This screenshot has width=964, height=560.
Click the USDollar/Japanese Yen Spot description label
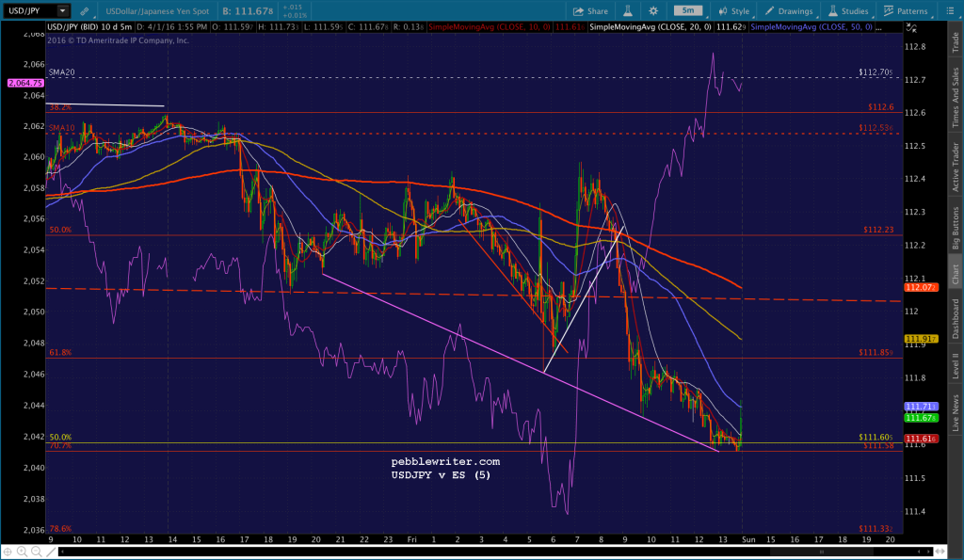click(158, 10)
